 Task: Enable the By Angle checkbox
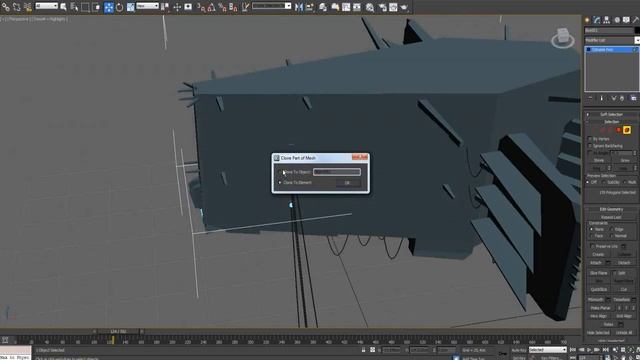(x=589, y=153)
